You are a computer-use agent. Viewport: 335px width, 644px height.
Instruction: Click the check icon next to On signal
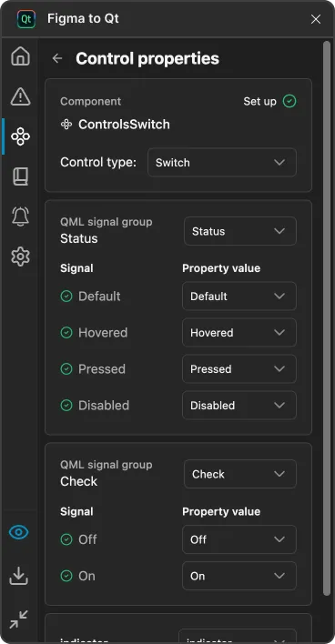66,576
